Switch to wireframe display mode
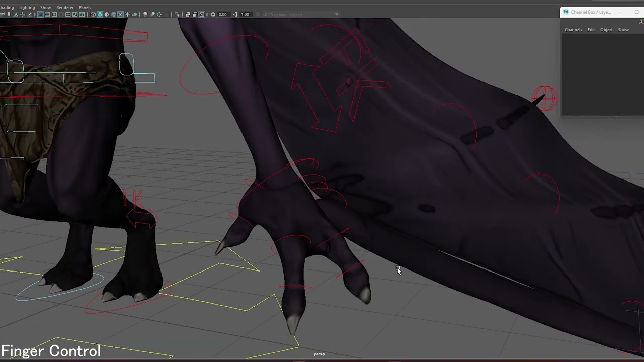Image resolution: width=644 pixels, height=362 pixels. coord(93,14)
